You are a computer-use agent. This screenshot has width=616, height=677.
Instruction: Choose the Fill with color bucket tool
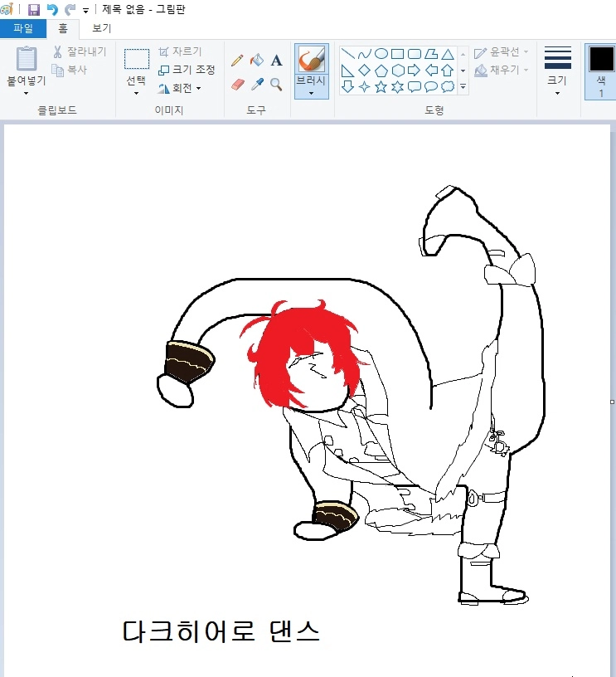pos(257,61)
